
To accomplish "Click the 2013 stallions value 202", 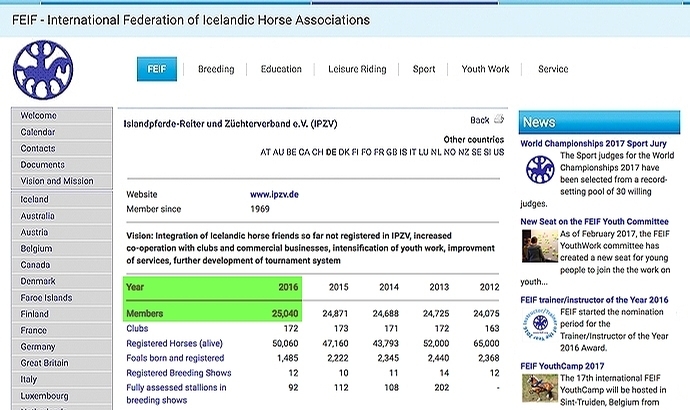I will pyautogui.click(x=442, y=388).
